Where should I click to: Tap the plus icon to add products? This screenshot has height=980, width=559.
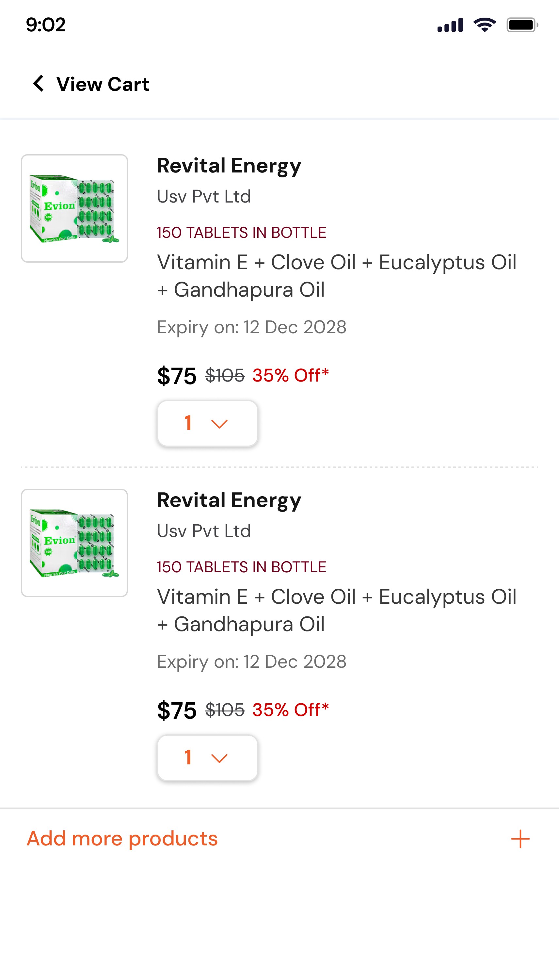coord(520,839)
